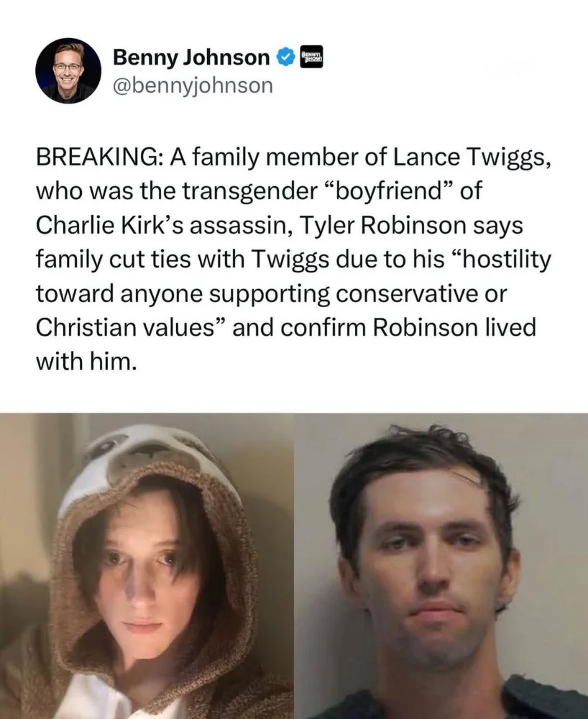Click the @bennyjohnson handle
The height and width of the screenshot is (719, 588).
[x=193, y=85]
